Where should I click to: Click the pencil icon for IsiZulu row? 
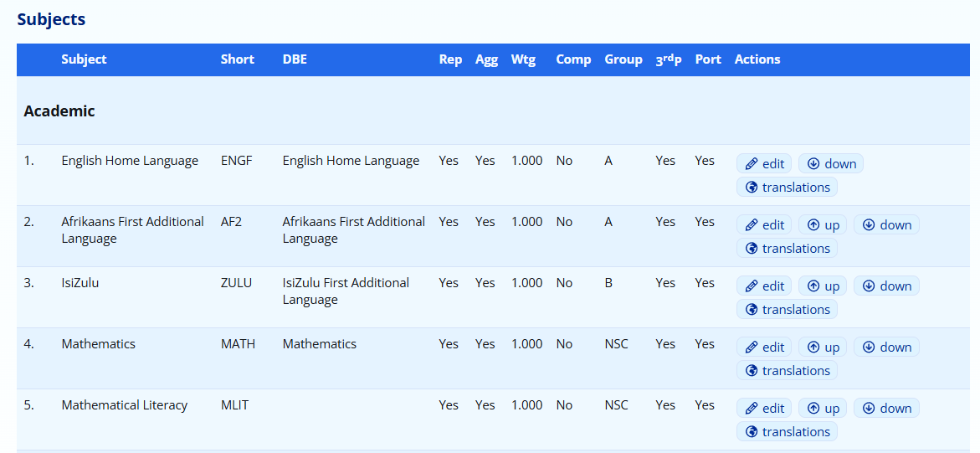752,286
